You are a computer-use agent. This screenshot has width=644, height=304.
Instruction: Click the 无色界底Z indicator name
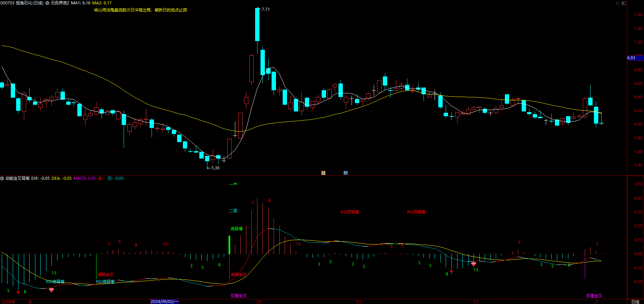60,3
